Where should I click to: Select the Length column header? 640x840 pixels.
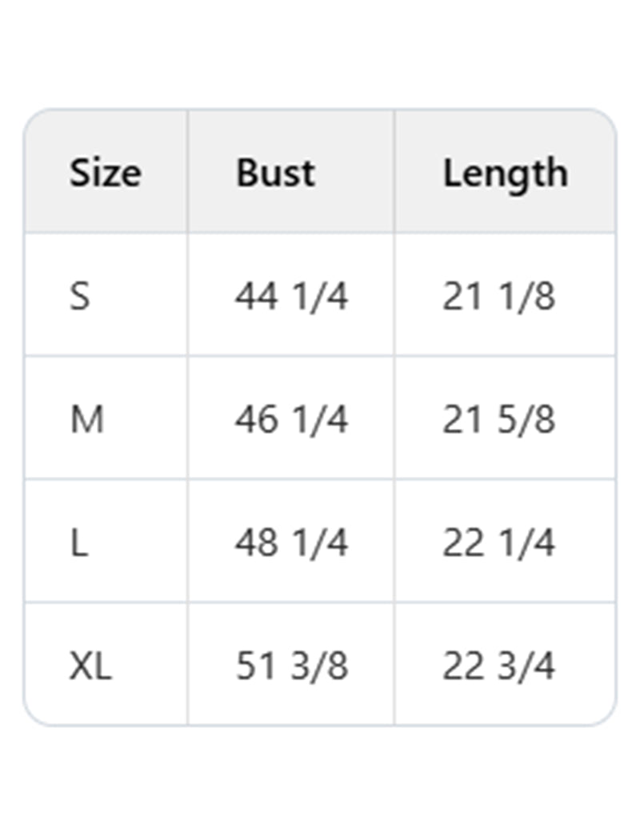505,173
